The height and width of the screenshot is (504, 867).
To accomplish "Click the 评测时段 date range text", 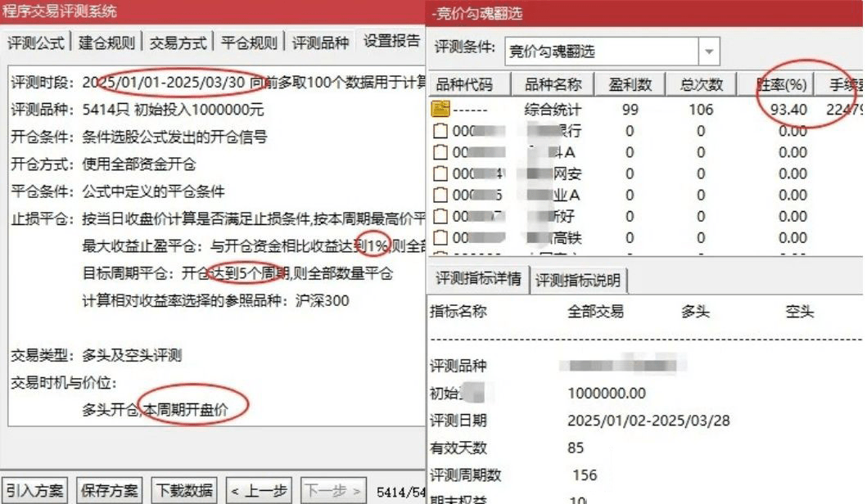I will (163, 83).
